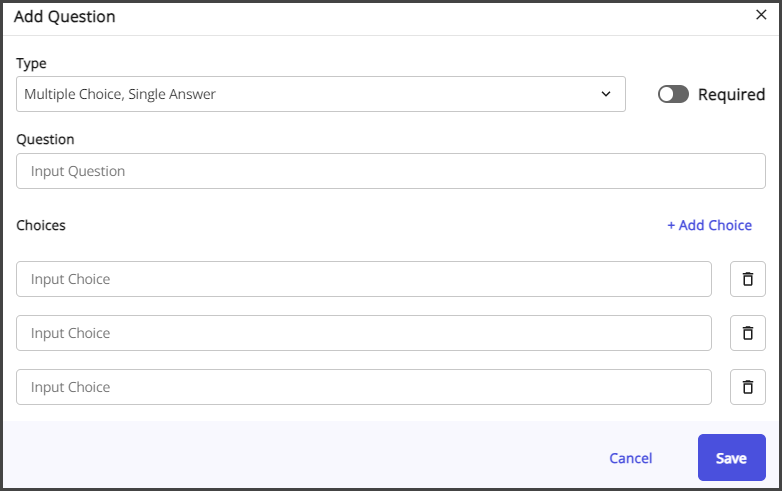Save the new question
Viewport: 782px width, 491px height.
(732, 458)
